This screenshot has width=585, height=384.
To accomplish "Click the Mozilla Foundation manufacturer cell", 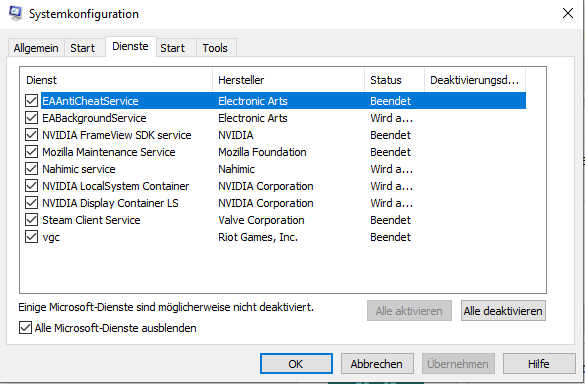I will 262,152.
